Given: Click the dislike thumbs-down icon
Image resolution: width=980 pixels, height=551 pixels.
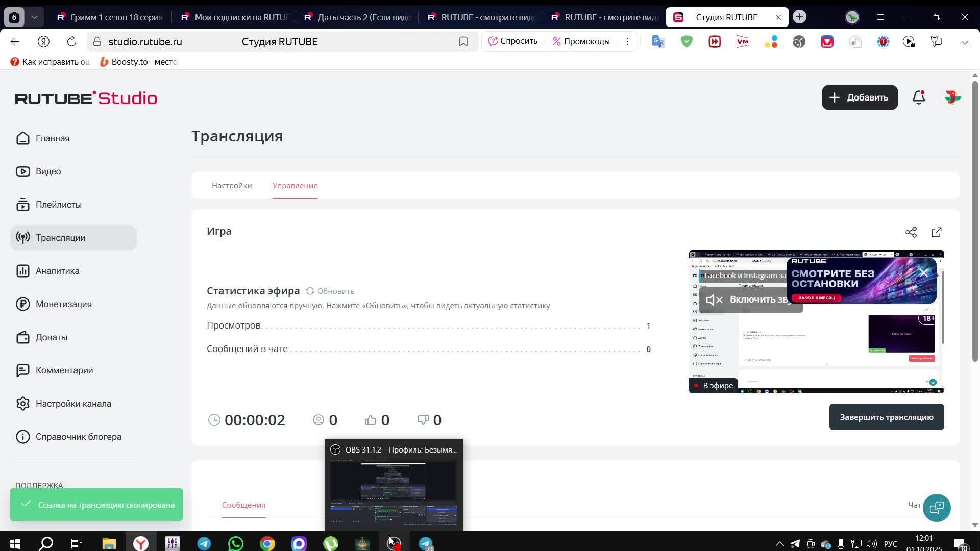Looking at the screenshot, I should [x=423, y=420].
